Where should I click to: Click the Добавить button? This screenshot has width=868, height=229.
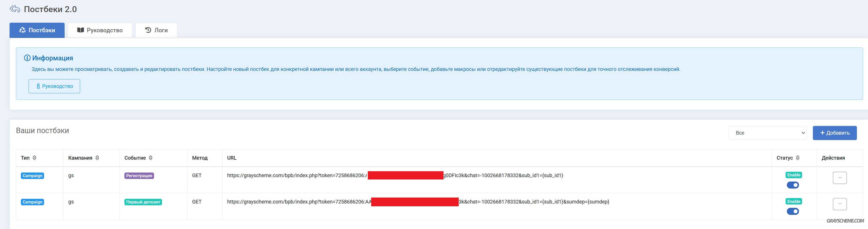click(x=834, y=133)
